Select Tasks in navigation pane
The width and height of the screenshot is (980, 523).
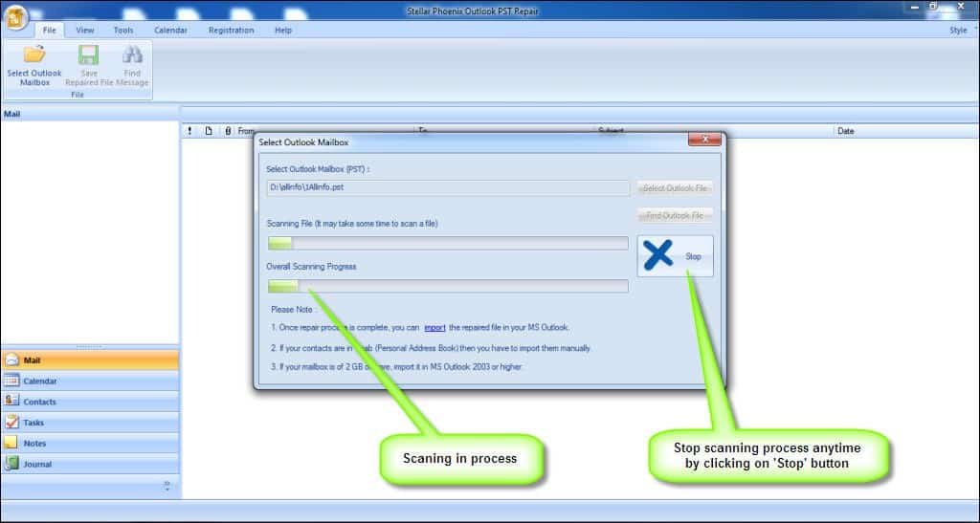tap(90, 423)
